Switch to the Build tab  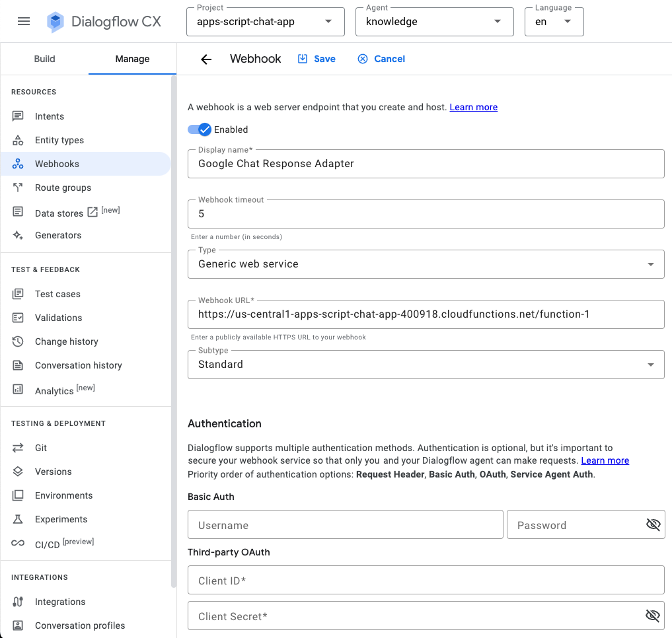45,59
